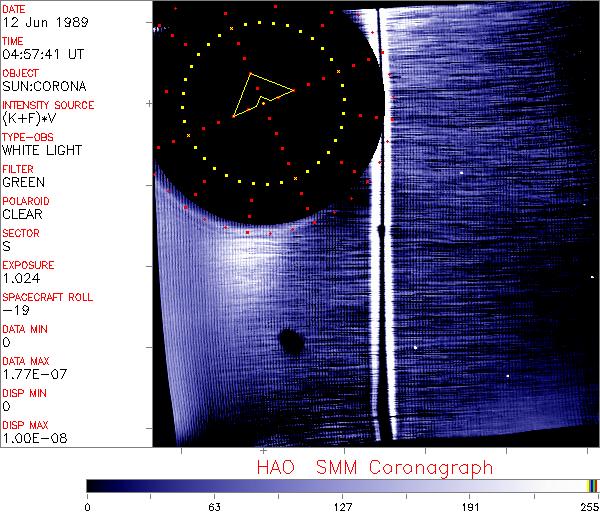The height and width of the screenshot is (512, 600).
Task: Click the GREEN filter value
Action: [x=22, y=182]
